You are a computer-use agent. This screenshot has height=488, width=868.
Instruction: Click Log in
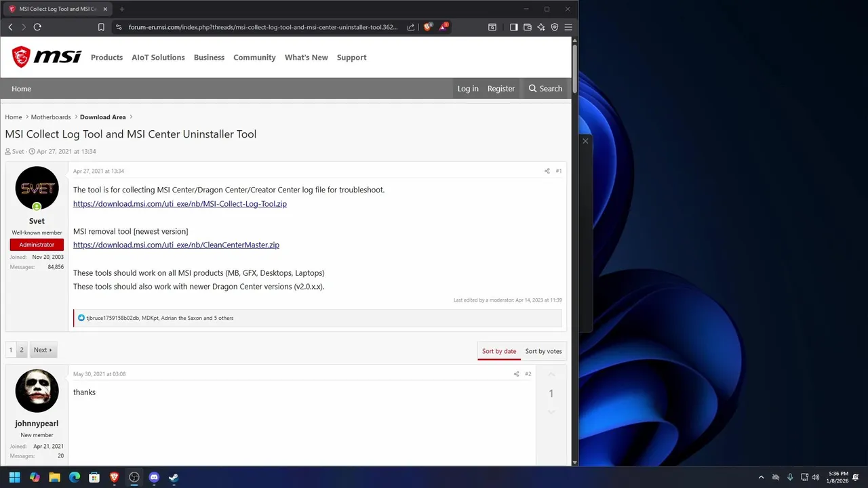tap(468, 89)
